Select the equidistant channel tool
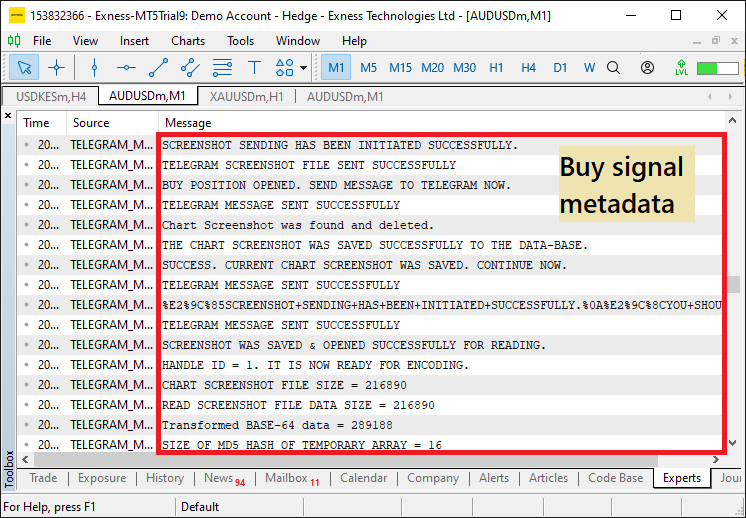This screenshot has height=518, width=746. click(x=190, y=68)
